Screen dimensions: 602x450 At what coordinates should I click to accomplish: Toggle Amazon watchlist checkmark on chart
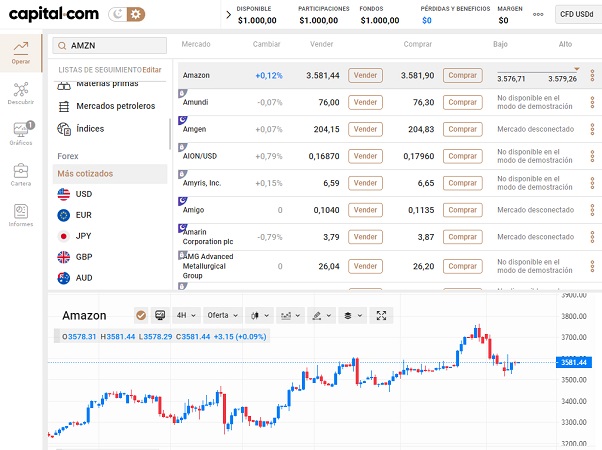[x=141, y=316]
